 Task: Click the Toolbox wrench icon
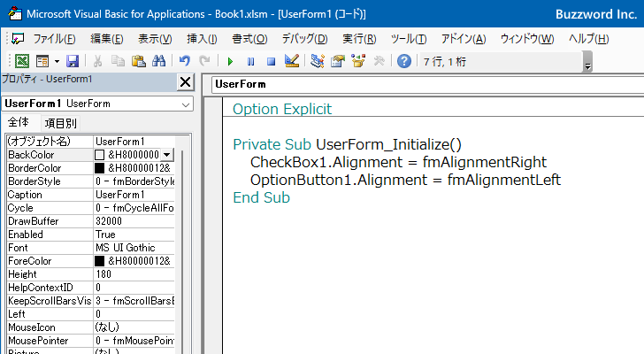[379, 61]
